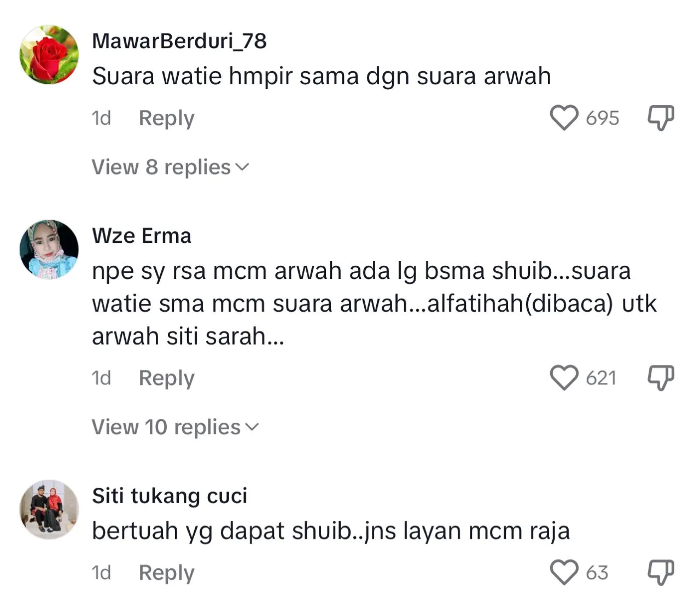Reply to Siti tukang cuci's comment
The width and height of the screenshot is (700, 595).
coord(166,573)
